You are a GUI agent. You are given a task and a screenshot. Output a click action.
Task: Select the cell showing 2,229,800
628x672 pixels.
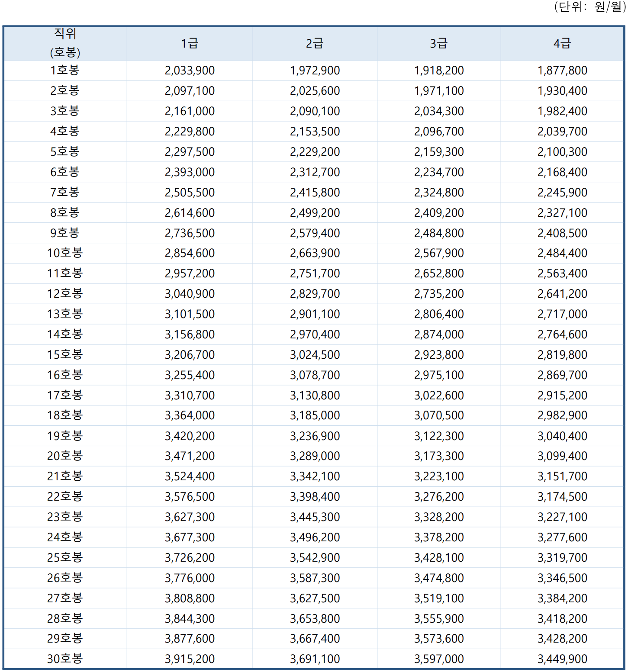click(190, 132)
